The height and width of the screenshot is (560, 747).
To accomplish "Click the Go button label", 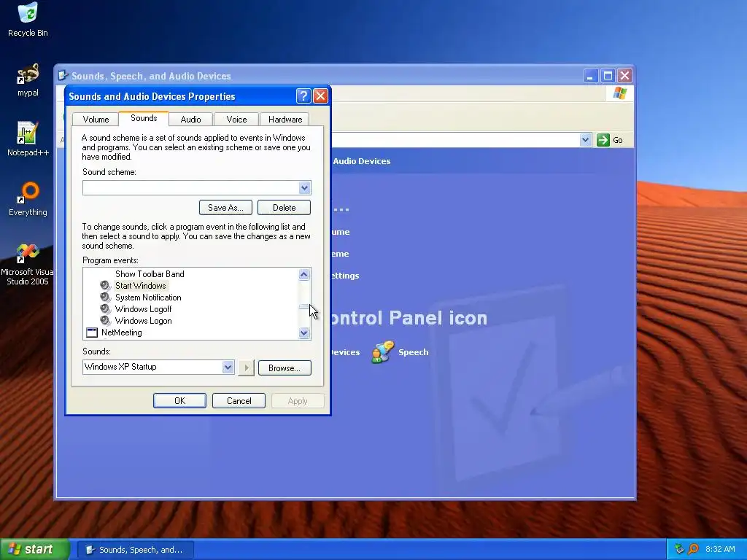I will tap(617, 140).
